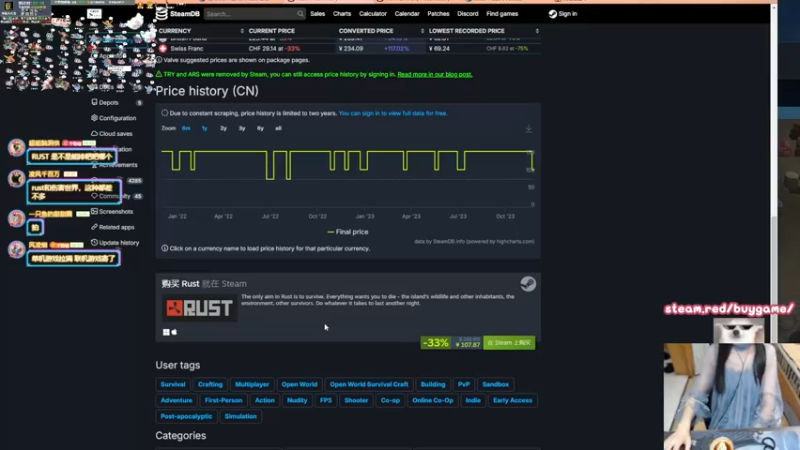Image resolution: width=800 pixels, height=450 pixels.
Task: Sort by Lowest Recorded Price arrows
Action: 537,31
